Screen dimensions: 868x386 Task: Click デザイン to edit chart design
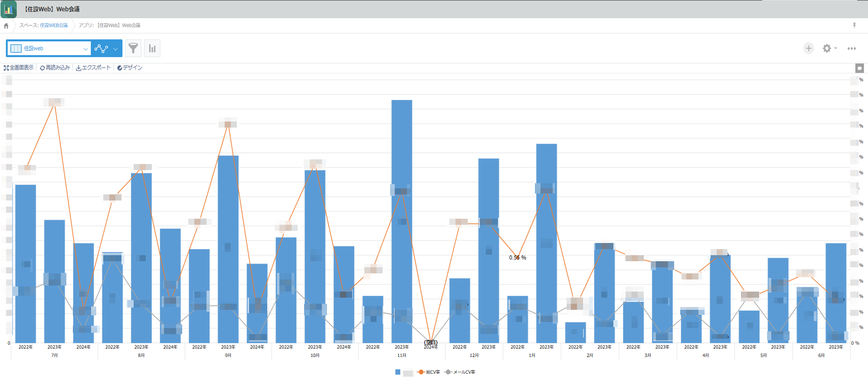130,68
